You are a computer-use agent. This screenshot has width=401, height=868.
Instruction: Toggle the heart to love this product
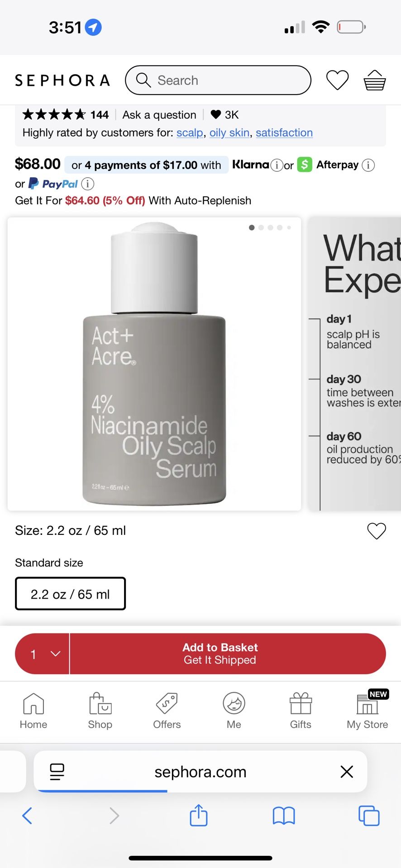(377, 531)
